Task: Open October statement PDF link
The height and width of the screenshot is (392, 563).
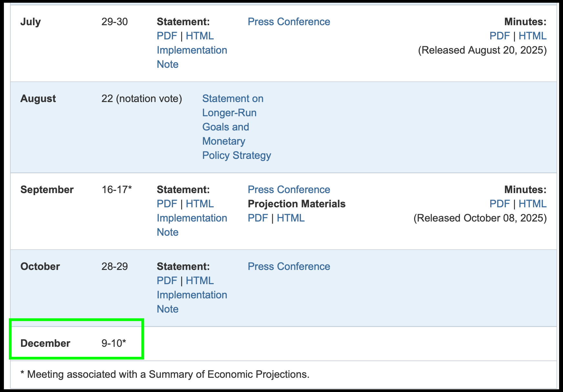Action: (167, 281)
